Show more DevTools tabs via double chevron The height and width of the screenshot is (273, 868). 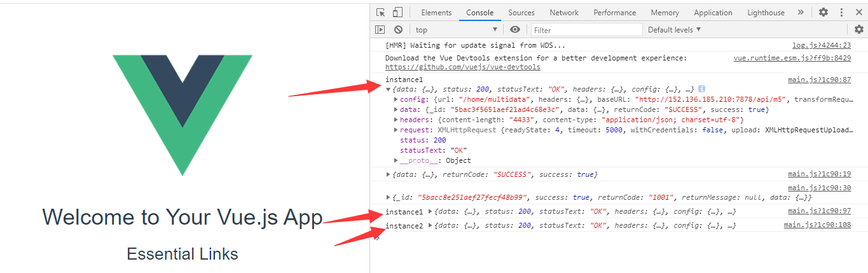[801, 12]
